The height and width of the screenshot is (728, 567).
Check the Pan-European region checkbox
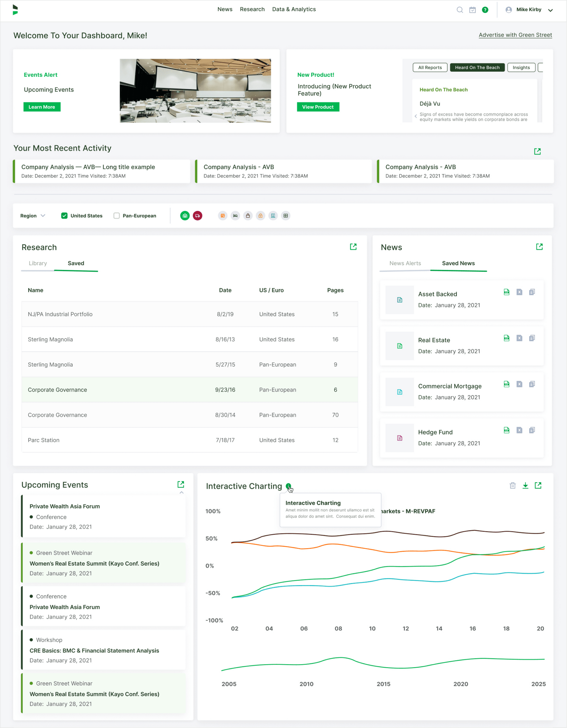(x=117, y=216)
